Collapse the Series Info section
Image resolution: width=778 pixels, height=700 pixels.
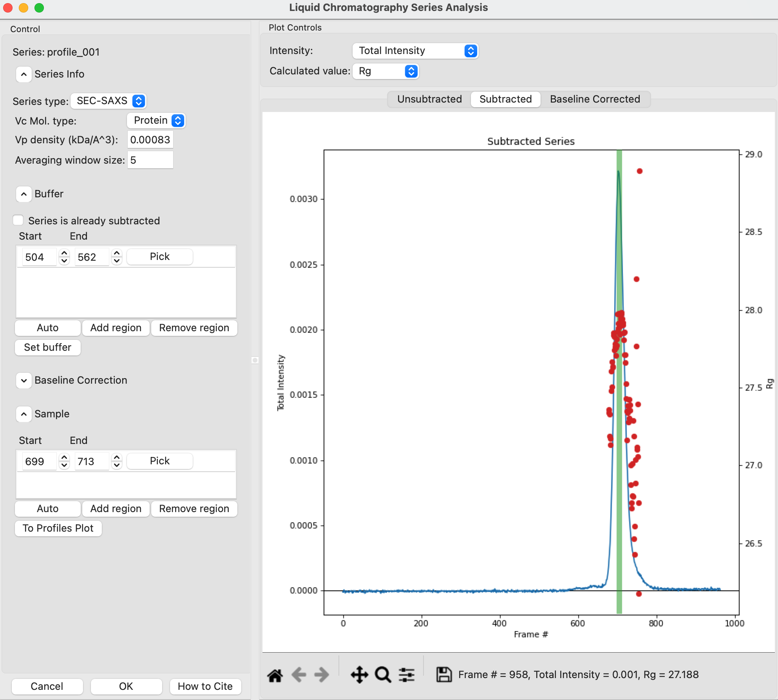(x=24, y=74)
